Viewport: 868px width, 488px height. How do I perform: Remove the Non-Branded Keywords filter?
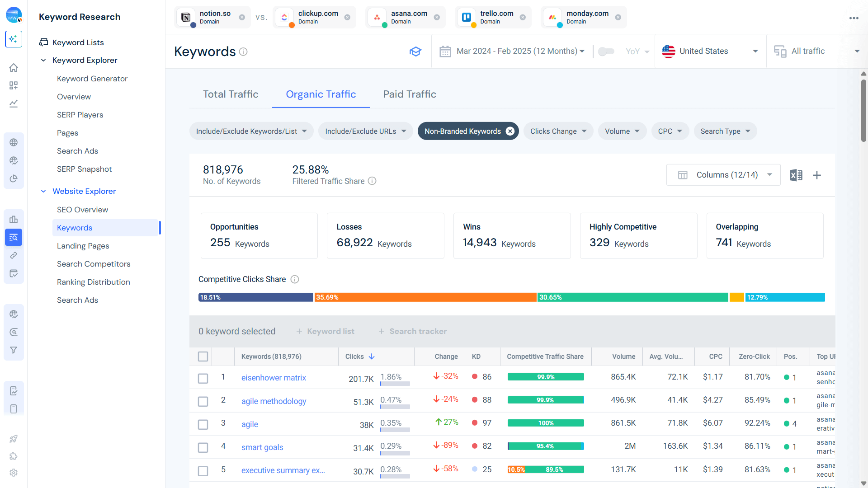[x=510, y=131]
